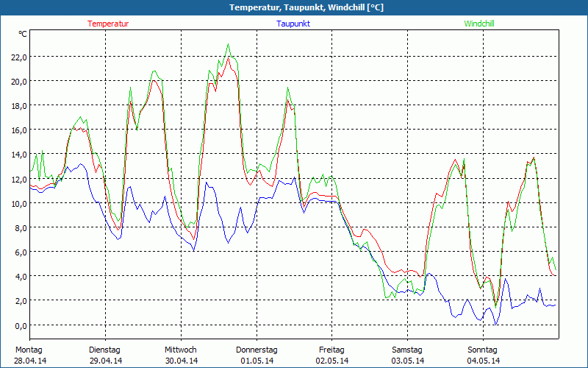Click the 12,0 y-axis value

pyautogui.click(x=19, y=179)
